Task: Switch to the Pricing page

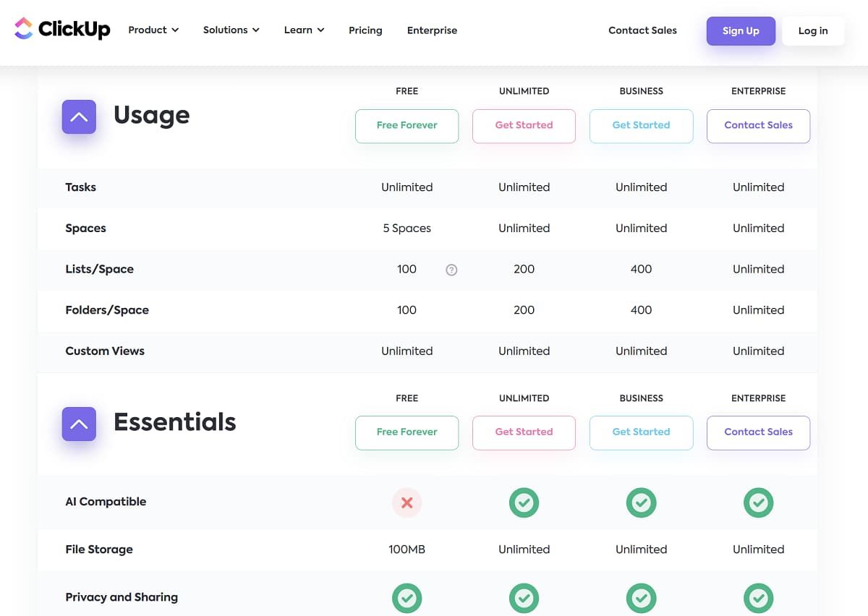Action: coord(365,30)
